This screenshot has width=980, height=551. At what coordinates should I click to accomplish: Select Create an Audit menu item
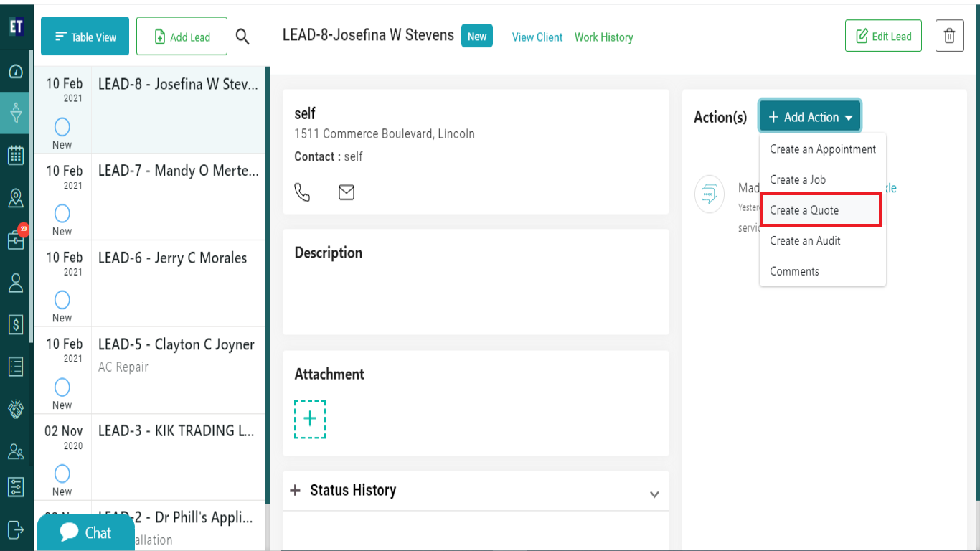pyautogui.click(x=823, y=241)
